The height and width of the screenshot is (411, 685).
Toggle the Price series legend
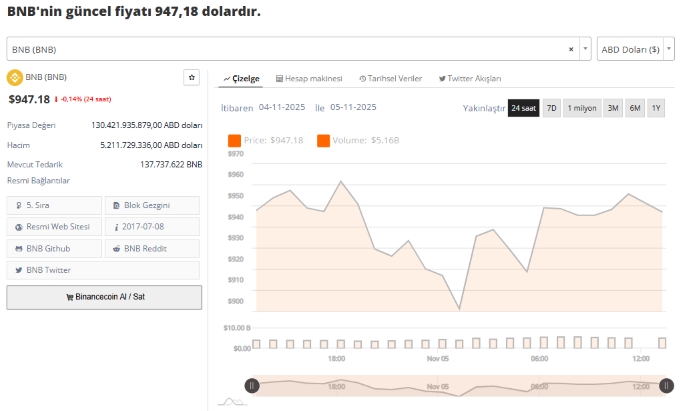(265, 141)
